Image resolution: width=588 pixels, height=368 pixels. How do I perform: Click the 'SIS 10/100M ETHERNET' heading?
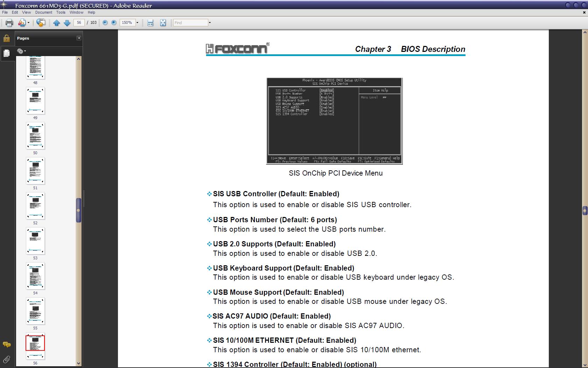tap(285, 340)
